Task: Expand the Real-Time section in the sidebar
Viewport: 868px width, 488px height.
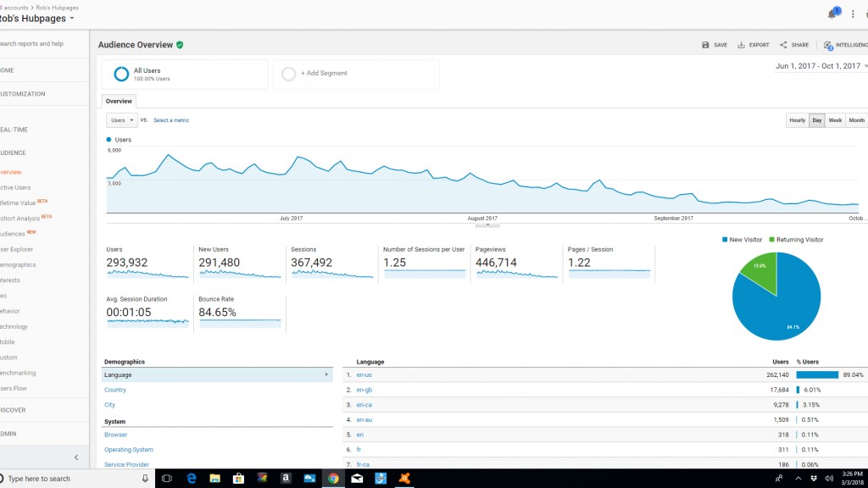Action: point(14,130)
